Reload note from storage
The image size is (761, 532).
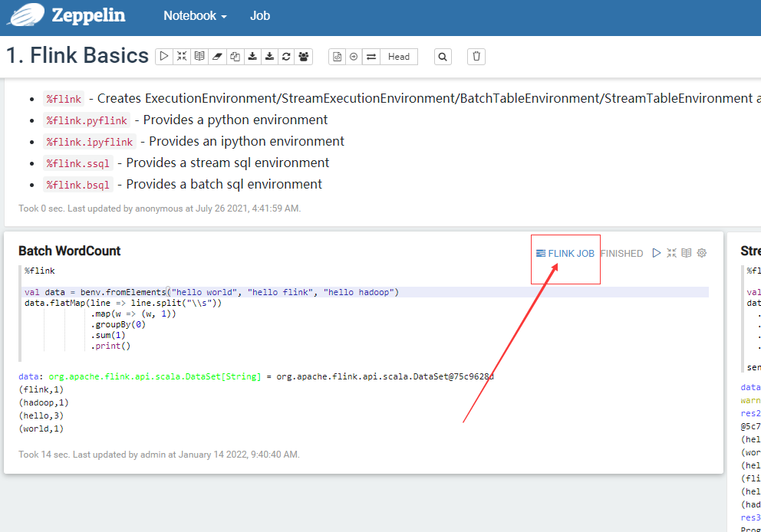[x=286, y=56]
